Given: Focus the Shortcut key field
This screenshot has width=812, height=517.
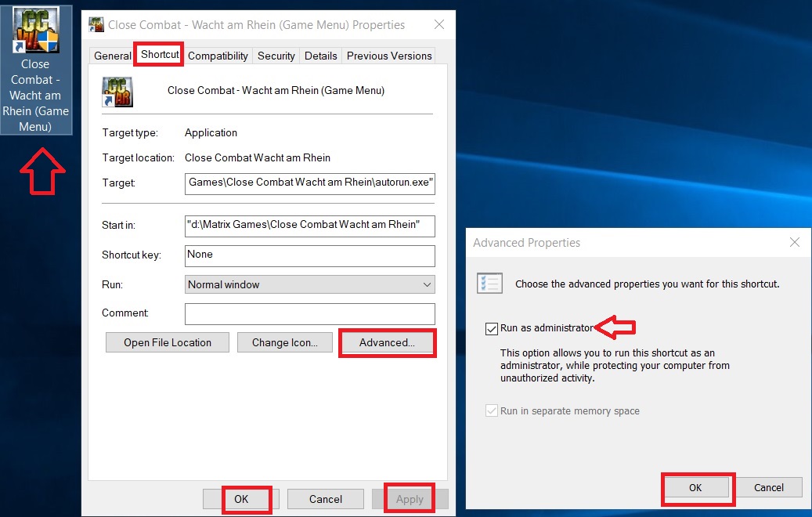Looking at the screenshot, I should [309, 255].
